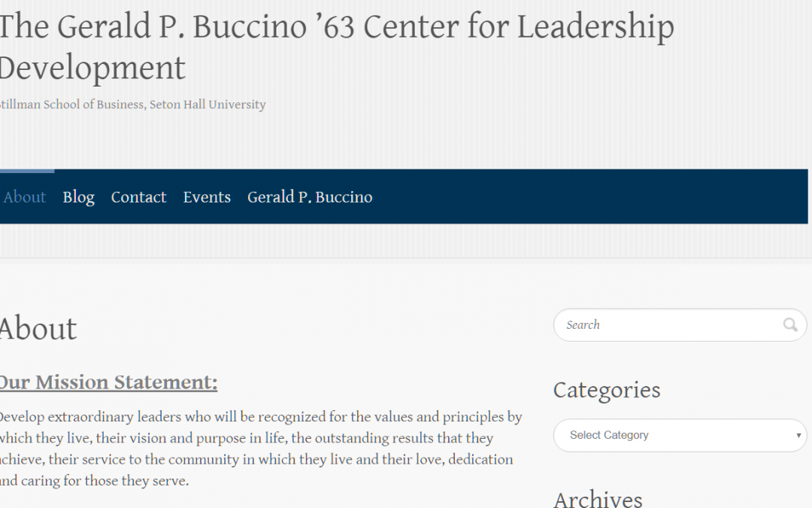Click the Stillman School of Business tagline
This screenshot has width=812, height=508.
[132, 104]
